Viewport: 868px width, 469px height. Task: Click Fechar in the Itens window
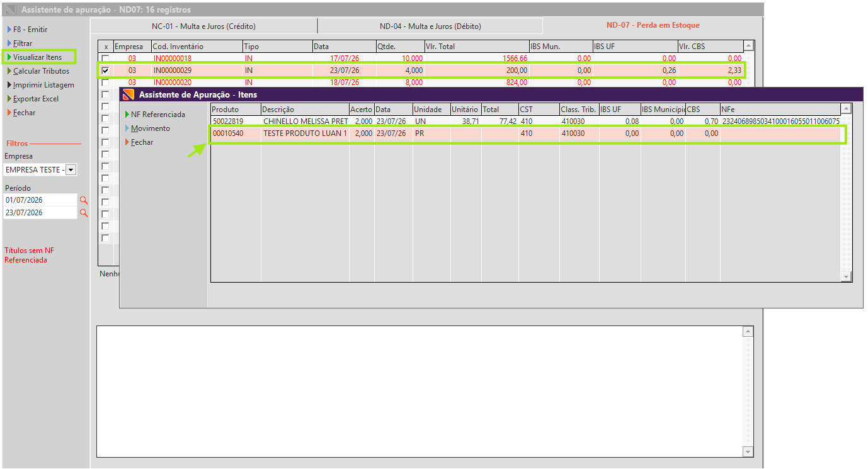tap(142, 142)
